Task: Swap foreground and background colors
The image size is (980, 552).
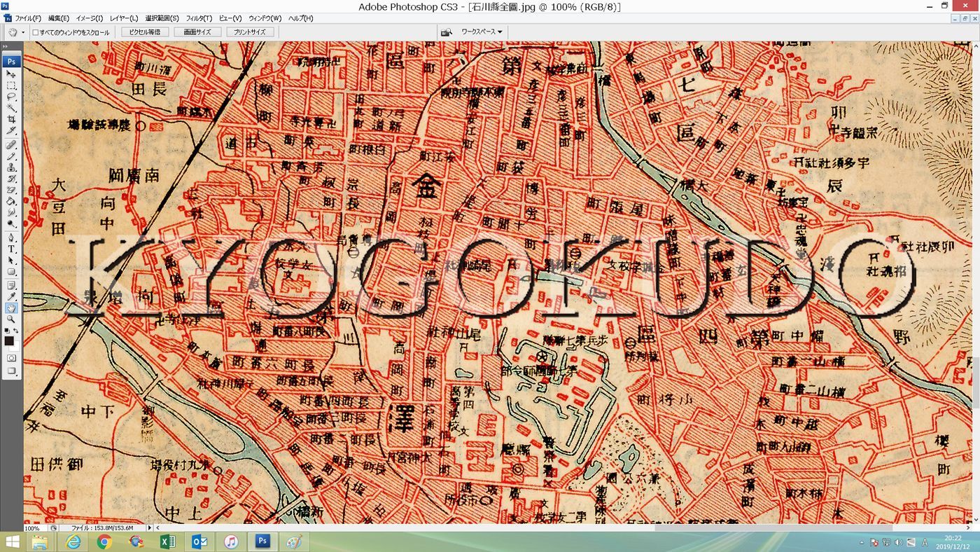Action: tap(16, 331)
